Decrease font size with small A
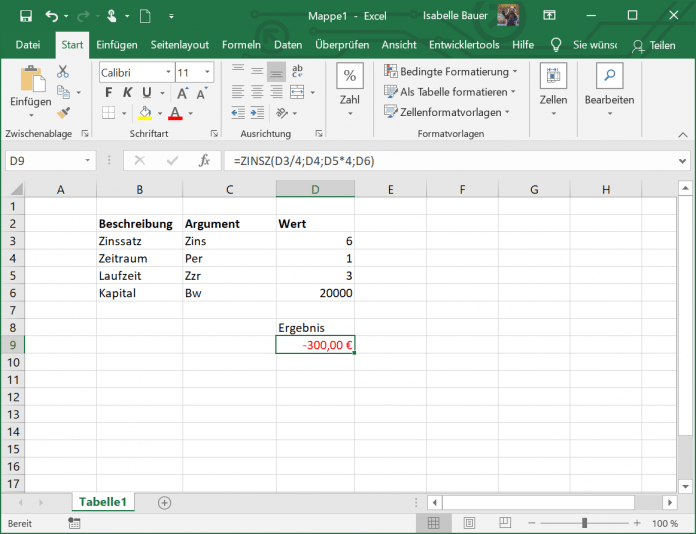Viewport: 696px width, 534px height. tap(202, 93)
